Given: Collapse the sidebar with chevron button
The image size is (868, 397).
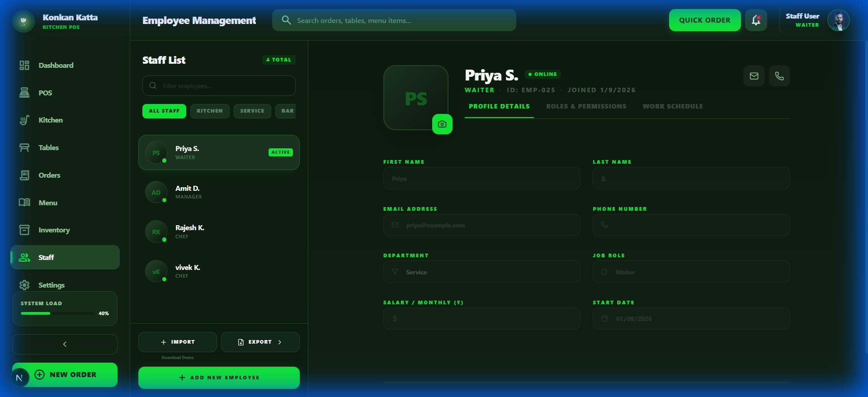Looking at the screenshot, I should (65, 344).
